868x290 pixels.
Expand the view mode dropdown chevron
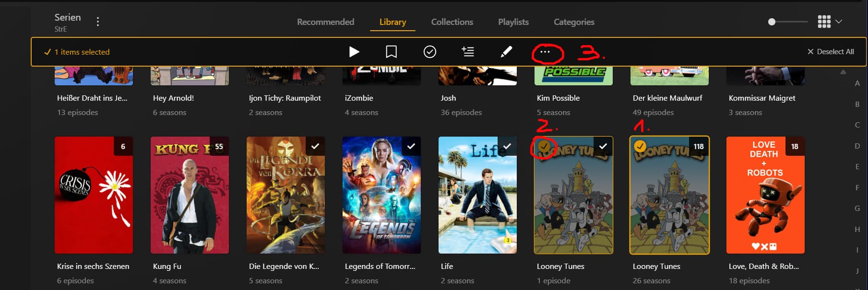839,22
